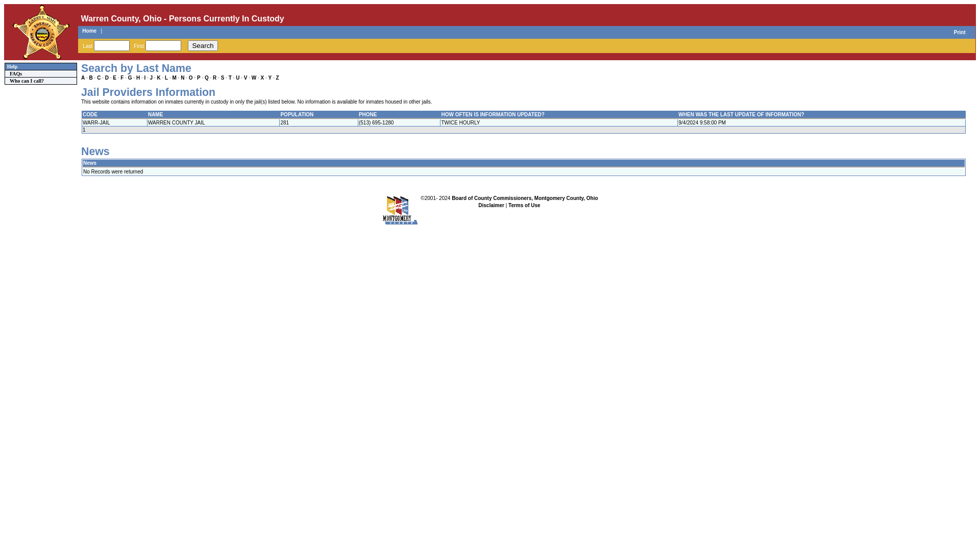
Task: Browse last names starting with S
Action: [x=223, y=78]
